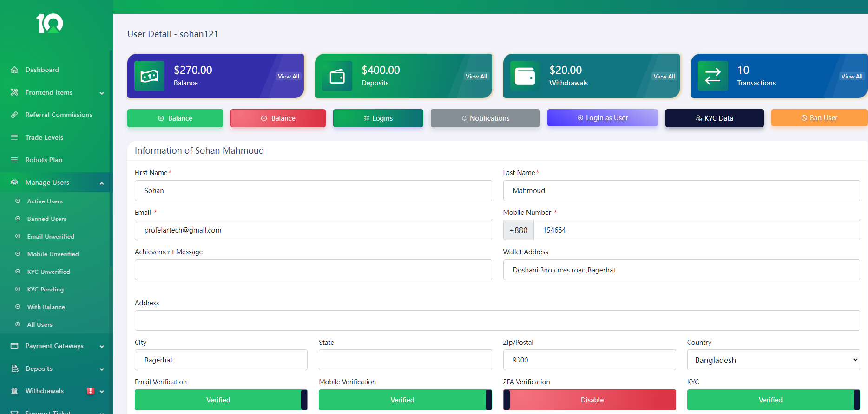Click the Login as User button
This screenshot has width=868, height=414.
click(602, 118)
